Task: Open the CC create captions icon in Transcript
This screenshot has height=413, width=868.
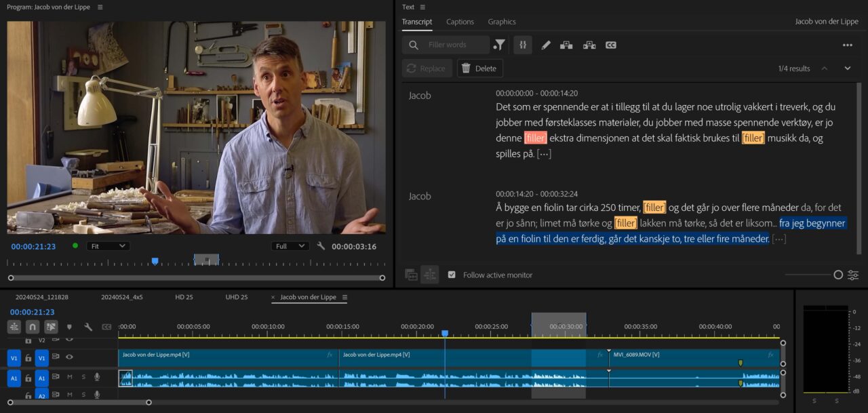Action: 610,45
